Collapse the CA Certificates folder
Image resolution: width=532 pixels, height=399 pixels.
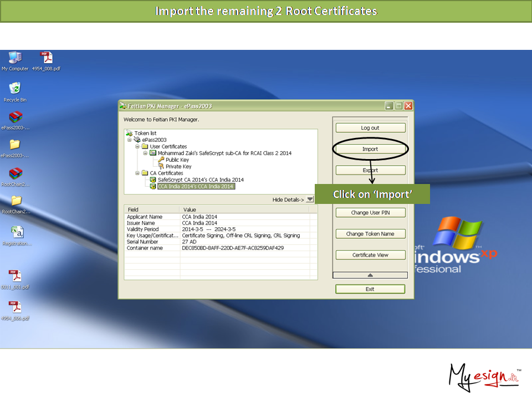[x=137, y=173]
